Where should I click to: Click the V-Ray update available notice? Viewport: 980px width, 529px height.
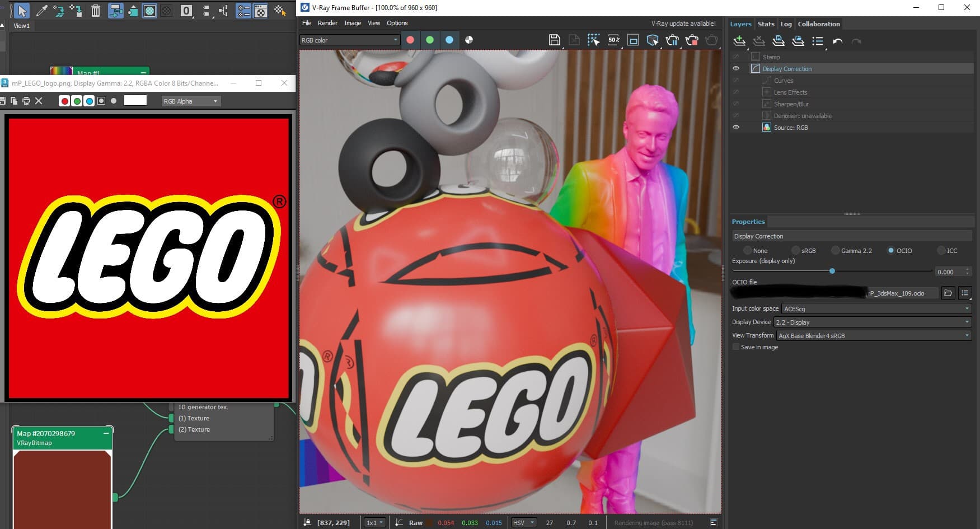(683, 24)
